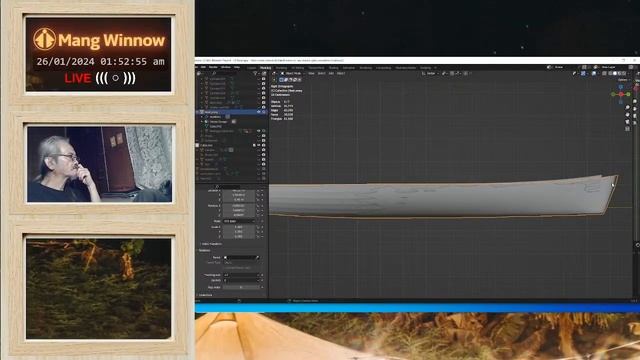Viewport: 640px width, 360px height.
Task: Click the outliner search magnifier icon
Action: [213, 73]
